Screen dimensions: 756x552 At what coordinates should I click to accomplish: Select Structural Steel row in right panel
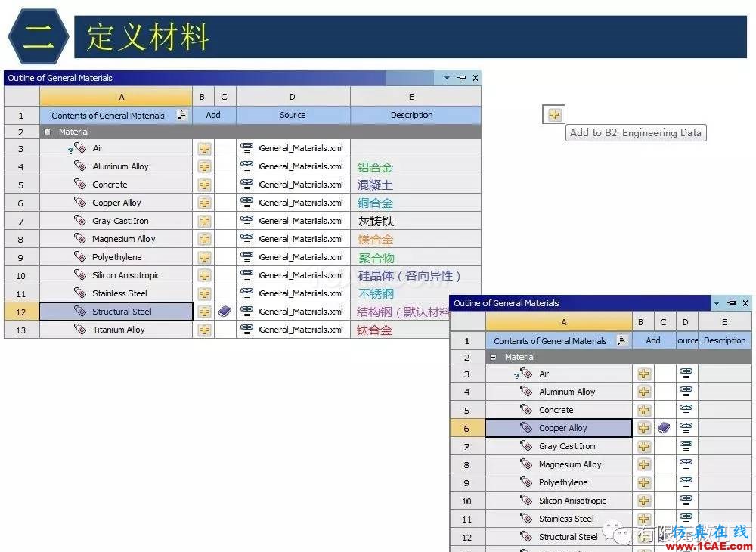[x=559, y=537]
